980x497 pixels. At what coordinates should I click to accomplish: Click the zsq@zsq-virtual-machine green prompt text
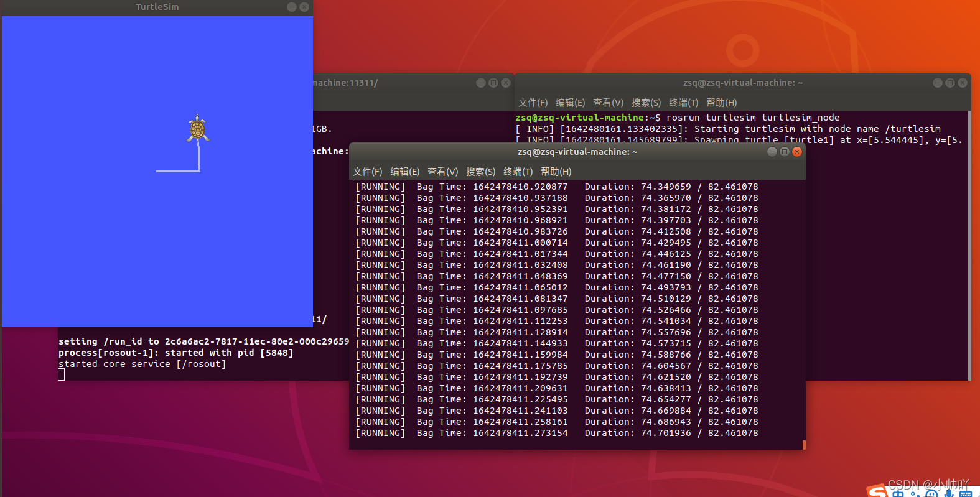tap(579, 118)
